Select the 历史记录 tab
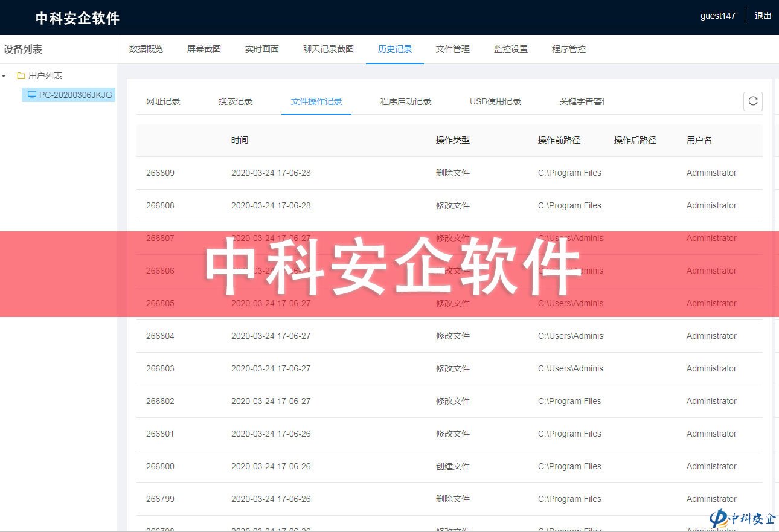The height and width of the screenshot is (532, 779). click(395, 49)
